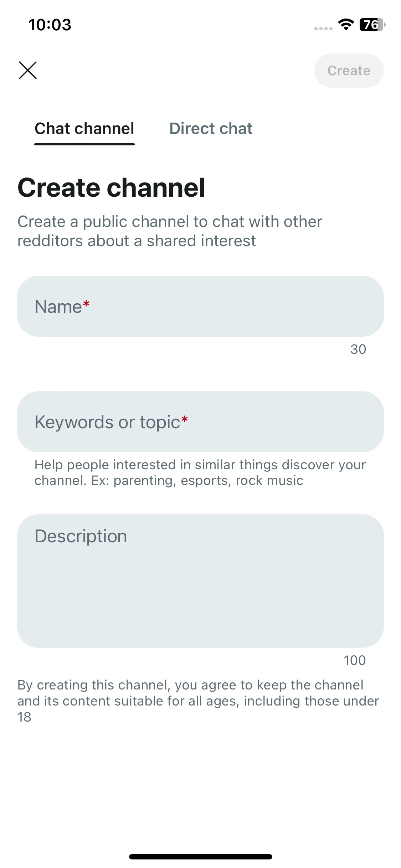This screenshot has height=868, width=401.
Task: Tap the battery indicator icon
Action: click(372, 25)
